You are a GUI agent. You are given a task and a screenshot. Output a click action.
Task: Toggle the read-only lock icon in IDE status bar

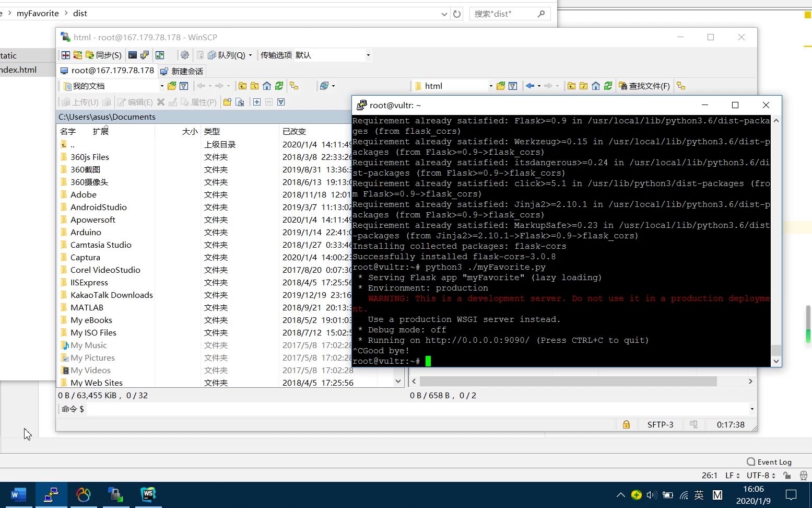[x=787, y=475]
